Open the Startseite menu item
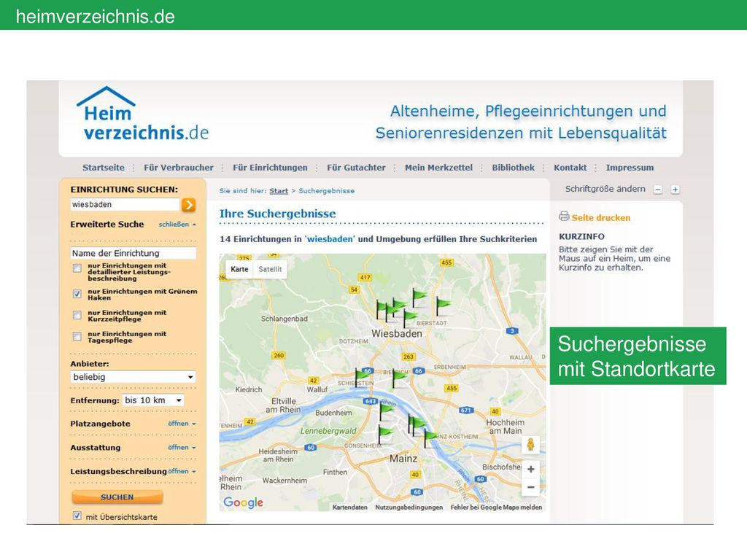Image resolution: width=747 pixels, height=560 pixels. click(104, 168)
